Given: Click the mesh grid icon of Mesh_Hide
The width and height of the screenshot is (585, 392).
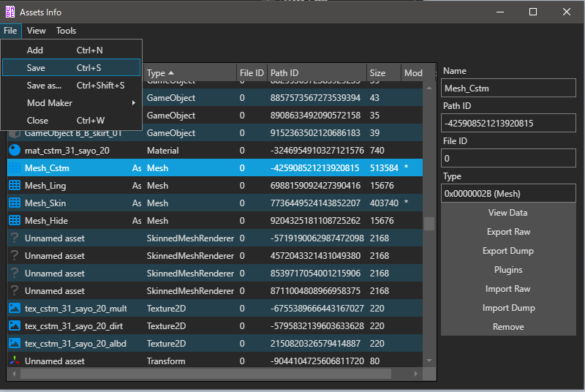Looking at the screenshot, I should (15, 220).
